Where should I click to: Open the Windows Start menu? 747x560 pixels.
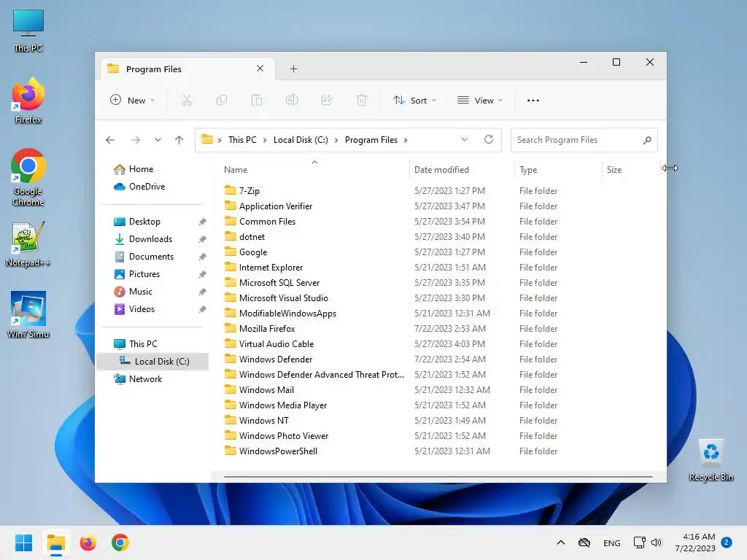click(x=23, y=542)
